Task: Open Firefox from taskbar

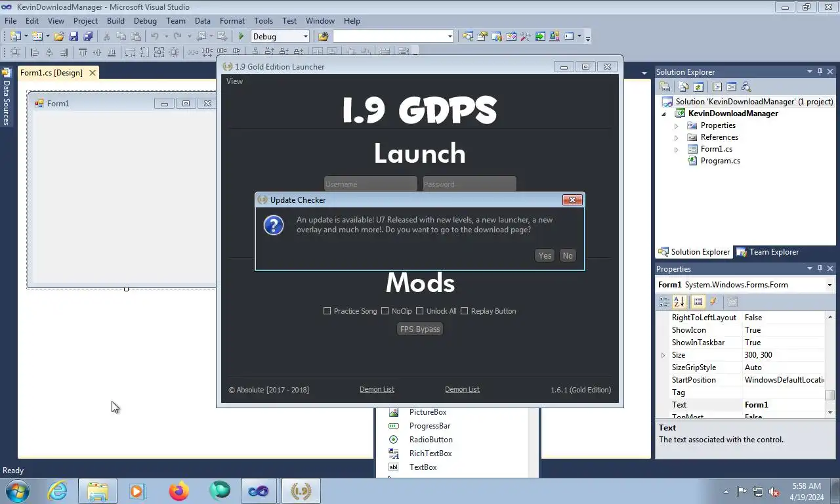Action: (x=178, y=491)
